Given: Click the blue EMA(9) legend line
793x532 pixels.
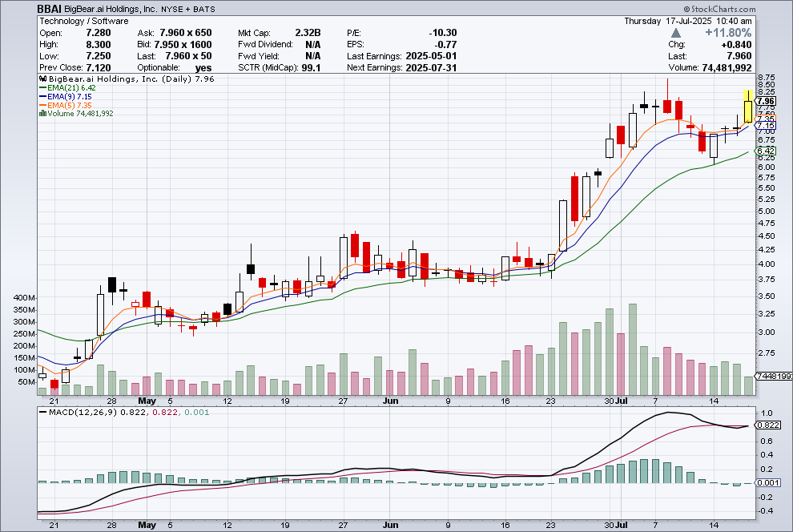Looking at the screenshot, I should coord(43,97).
